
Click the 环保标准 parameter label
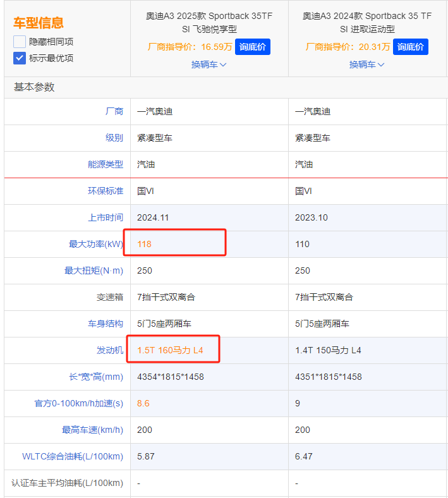tap(106, 191)
